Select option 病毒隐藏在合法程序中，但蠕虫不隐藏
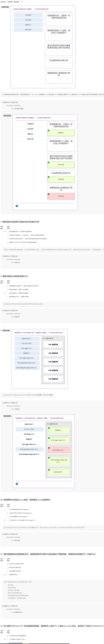This screenshot has width=104, height=644. tap(8, 286)
